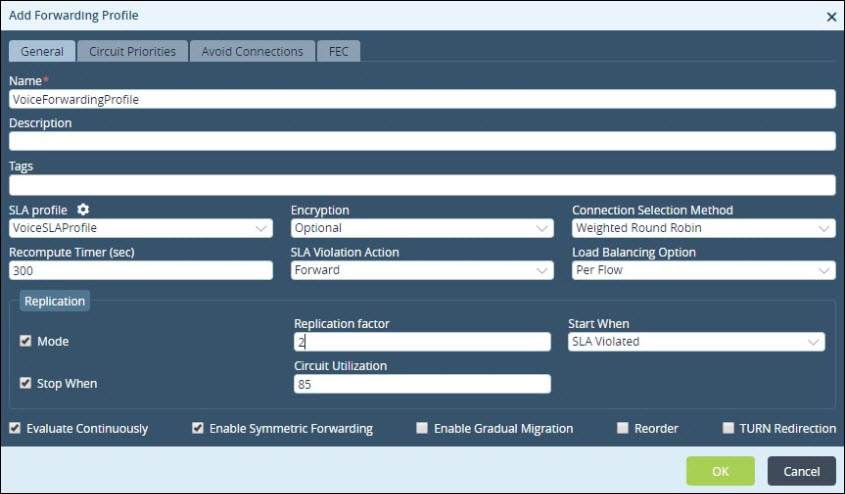The width and height of the screenshot is (845, 494).
Task: Close the Add Forwarding Profile dialog
Action: click(x=831, y=17)
